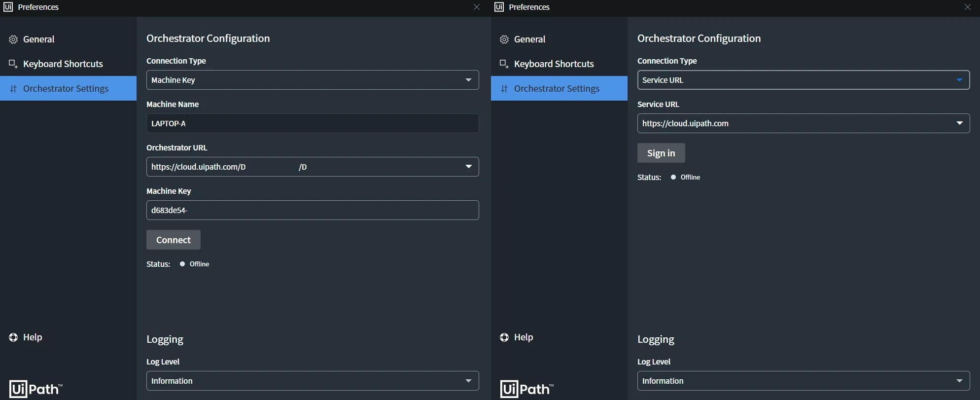Select Orchestrator Settings tab in left window

pyautogui.click(x=68, y=88)
